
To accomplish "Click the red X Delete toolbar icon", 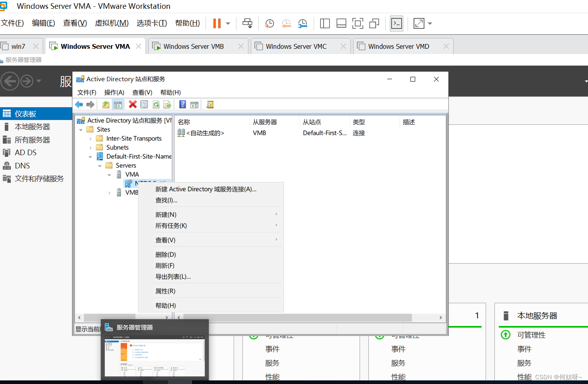I will (x=132, y=105).
